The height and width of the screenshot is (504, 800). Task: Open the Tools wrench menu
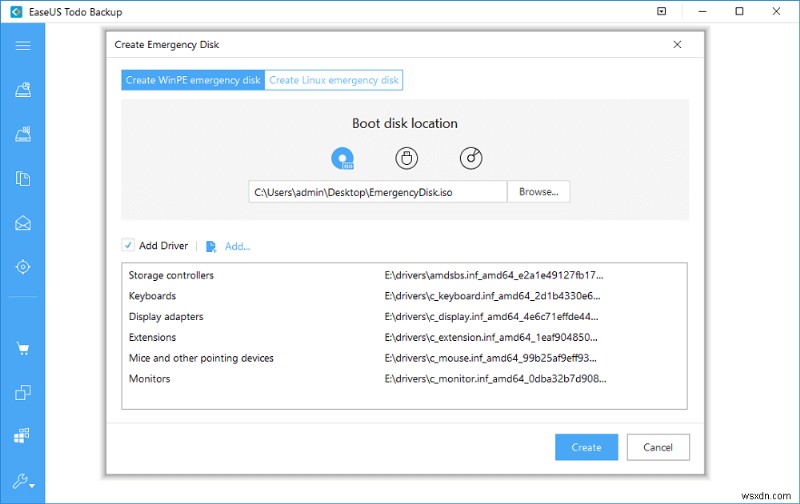click(23, 481)
